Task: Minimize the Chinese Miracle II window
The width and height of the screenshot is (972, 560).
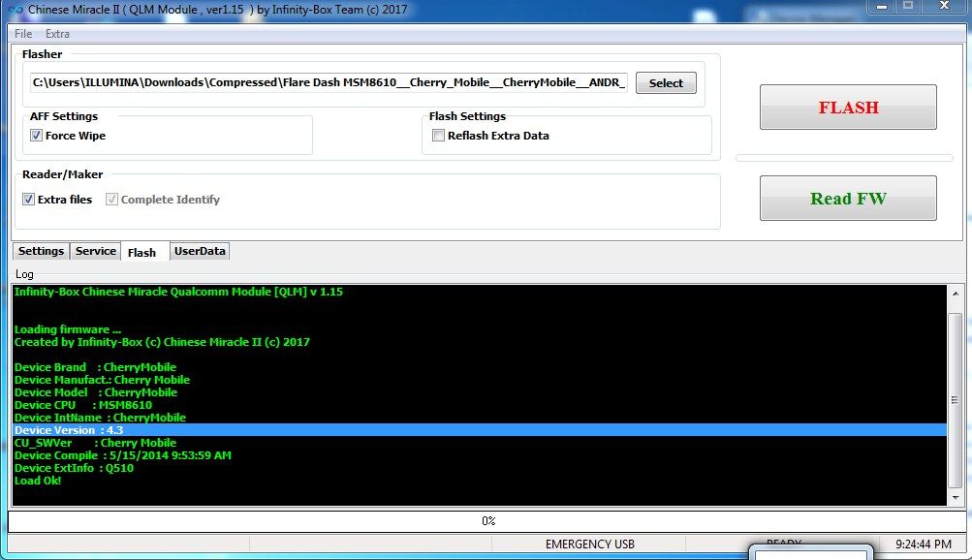Action: coord(880,6)
